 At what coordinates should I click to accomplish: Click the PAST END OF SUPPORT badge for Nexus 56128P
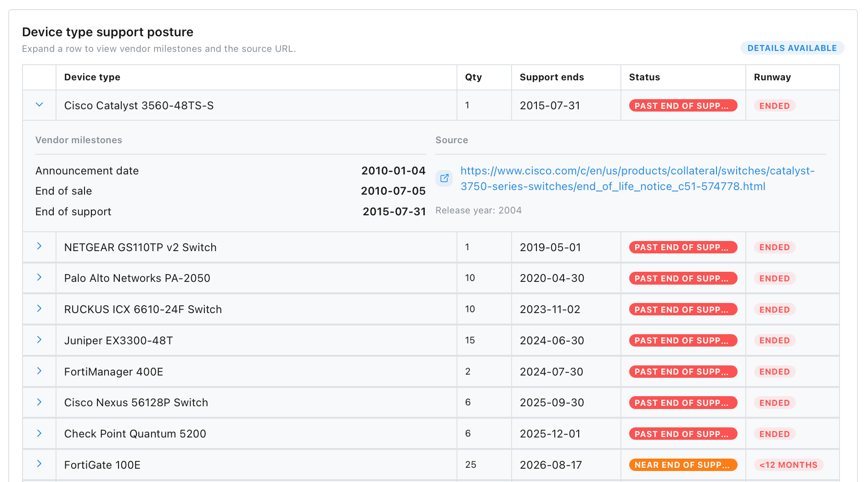pyautogui.click(x=682, y=403)
